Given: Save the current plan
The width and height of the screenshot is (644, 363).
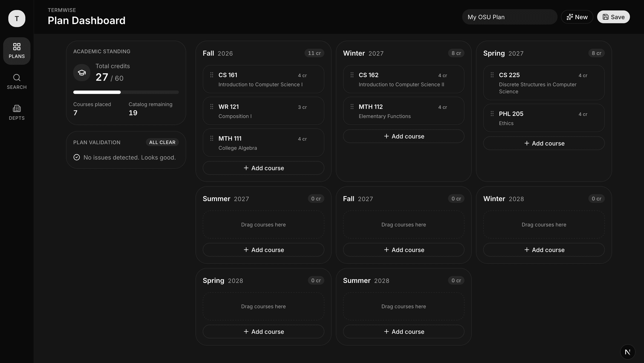Looking at the screenshot, I should point(613,17).
